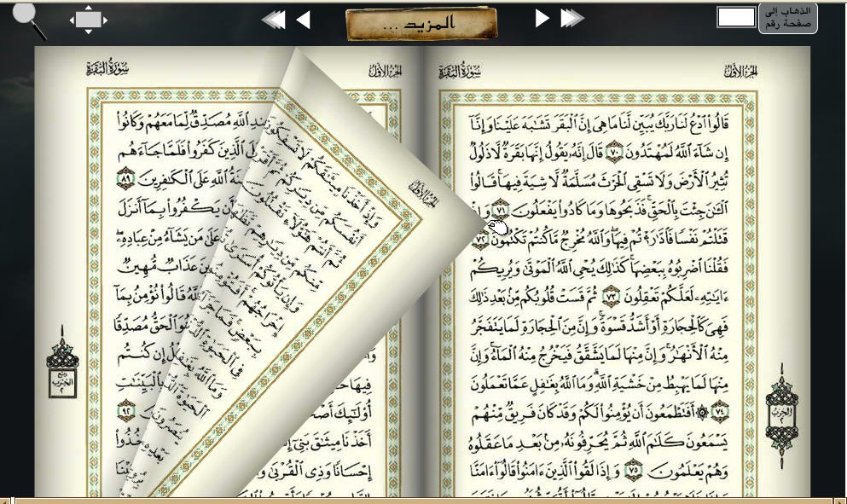
Task: Click the single right arrow
Action: pyautogui.click(x=542, y=18)
